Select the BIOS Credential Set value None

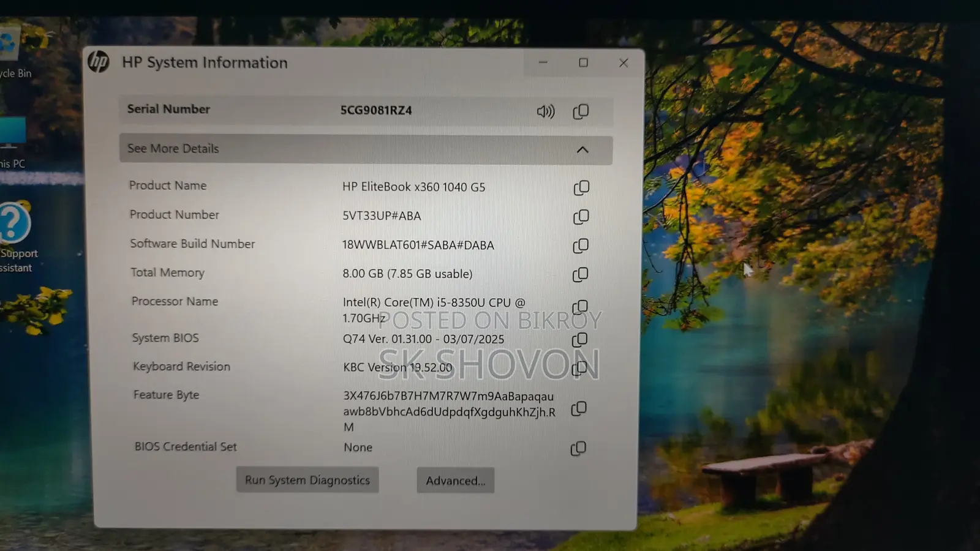[x=358, y=448]
